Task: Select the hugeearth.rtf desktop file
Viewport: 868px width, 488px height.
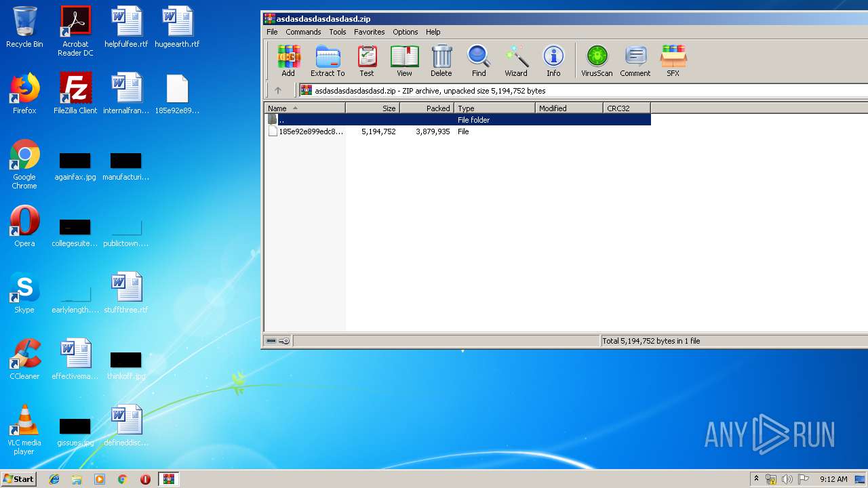Action: click(177, 27)
